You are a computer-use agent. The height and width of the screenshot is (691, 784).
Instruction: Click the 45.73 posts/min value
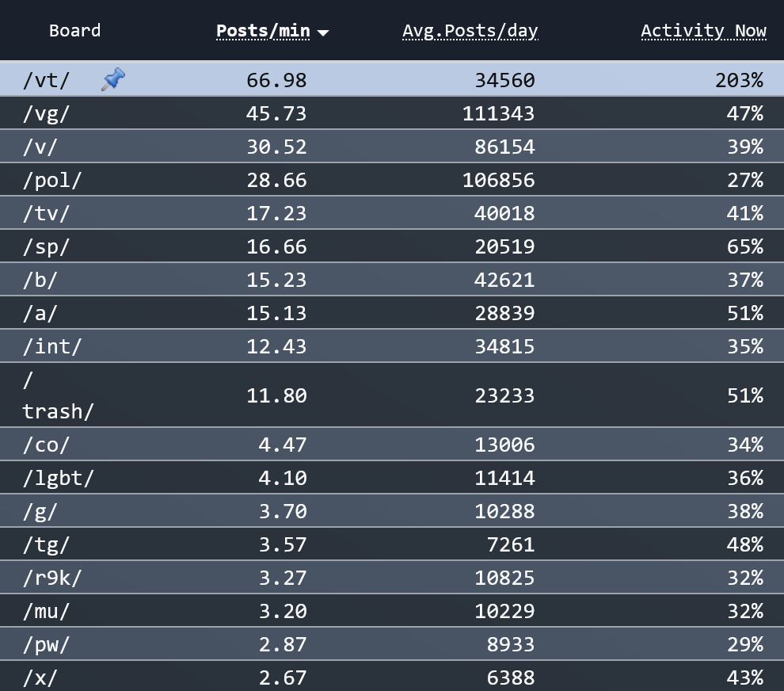276,113
